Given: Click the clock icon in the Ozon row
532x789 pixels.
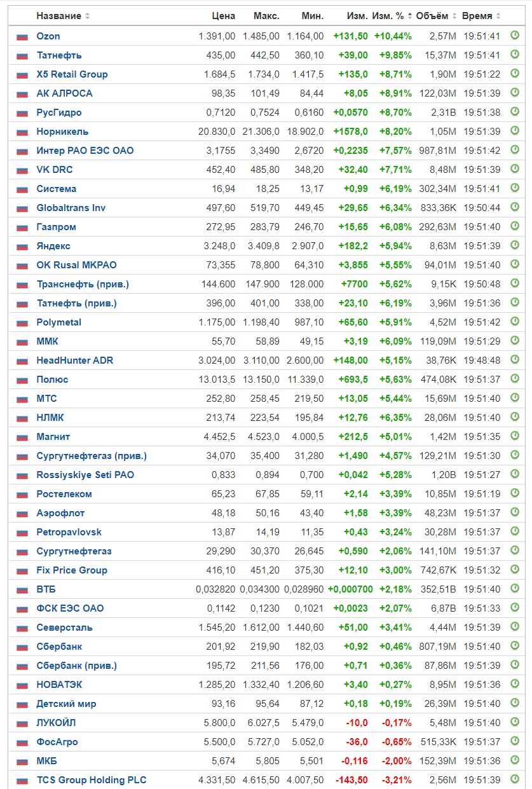Looking at the screenshot, I should click(x=515, y=36).
